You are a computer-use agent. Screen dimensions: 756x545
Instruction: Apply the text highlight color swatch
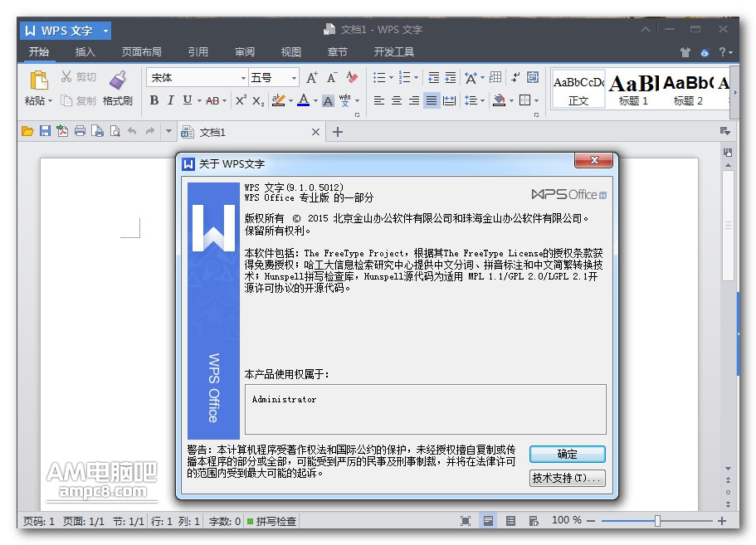(x=278, y=100)
